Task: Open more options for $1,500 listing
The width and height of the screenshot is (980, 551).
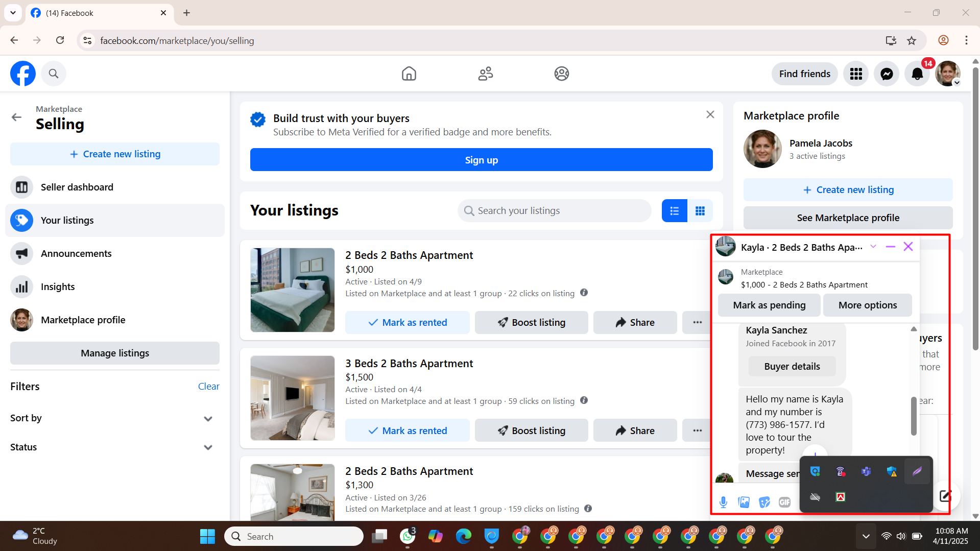Action: [x=697, y=430]
